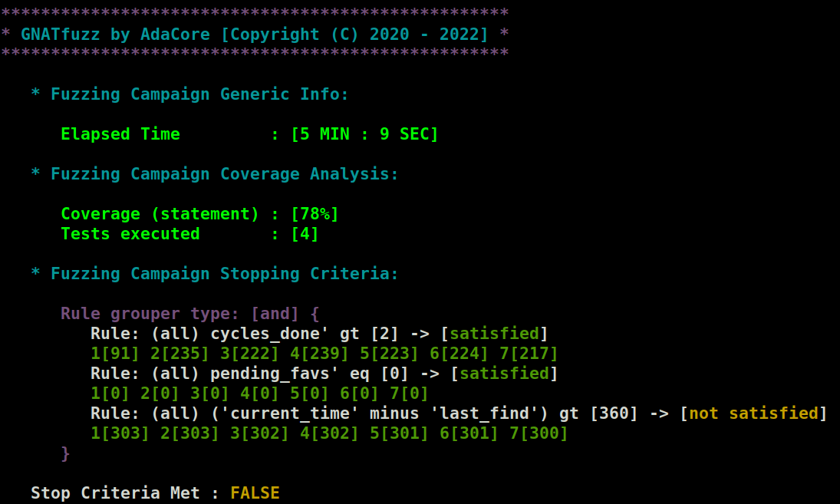This screenshot has width=840, height=504.
Task: Click the '1[0]' pending favs value
Action: click(110, 394)
